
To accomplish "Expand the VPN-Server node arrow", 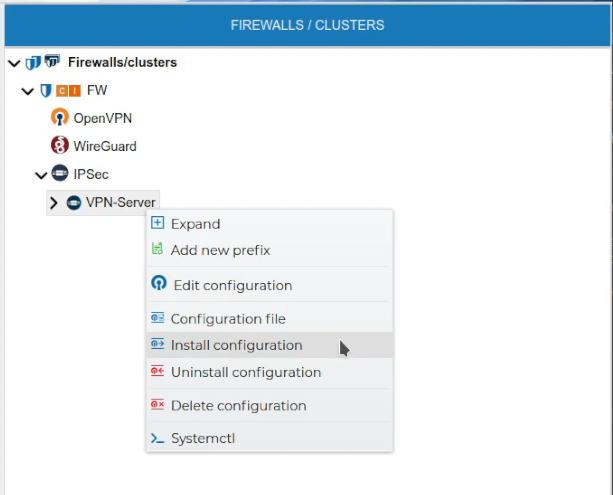I will tap(54, 203).
